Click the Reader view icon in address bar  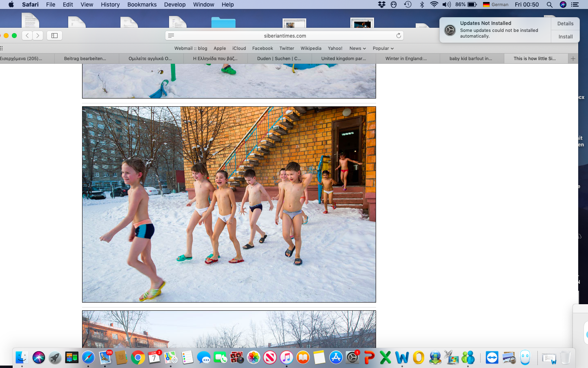click(x=171, y=36)
